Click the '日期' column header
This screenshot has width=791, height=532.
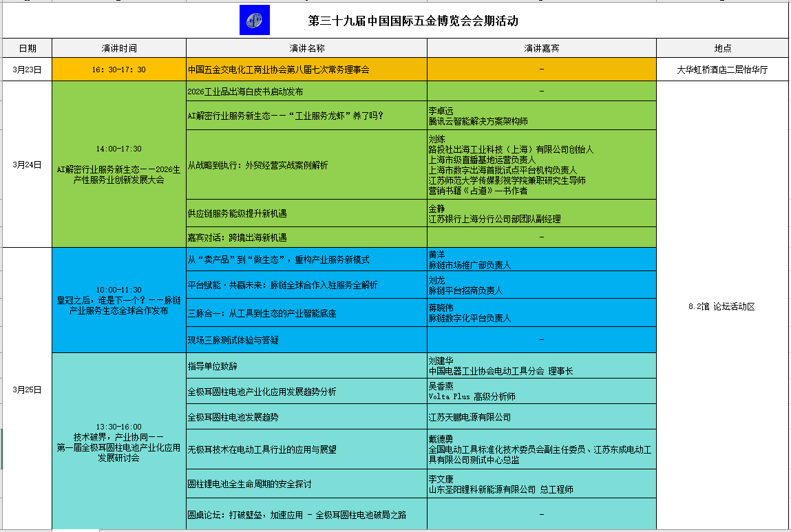(28, 47)
